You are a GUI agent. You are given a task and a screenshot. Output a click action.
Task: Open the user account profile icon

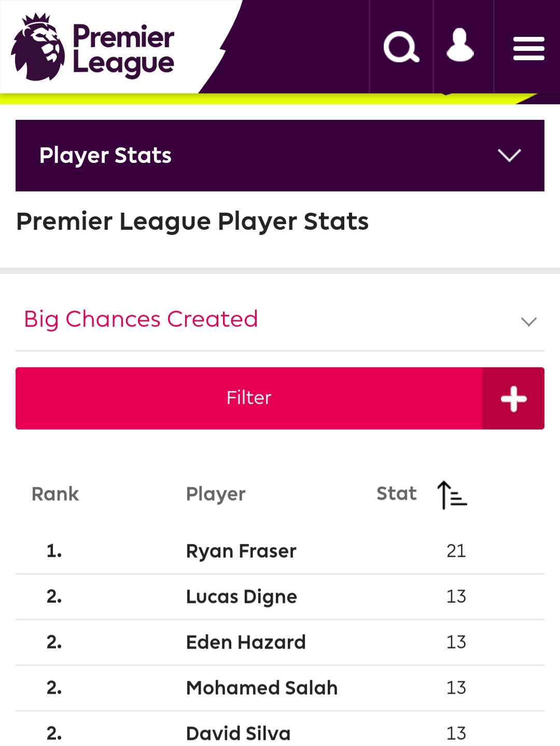click(x=460, y=46)
